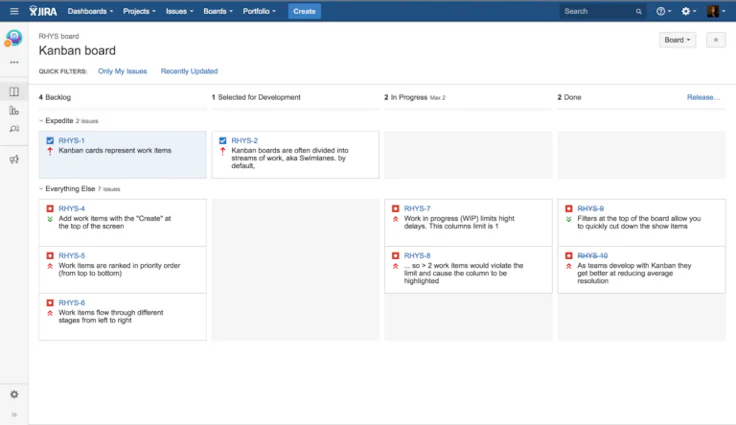The image size is (736, 425).
Task: Click the help question mark icon
Action: tap(662, 11)
